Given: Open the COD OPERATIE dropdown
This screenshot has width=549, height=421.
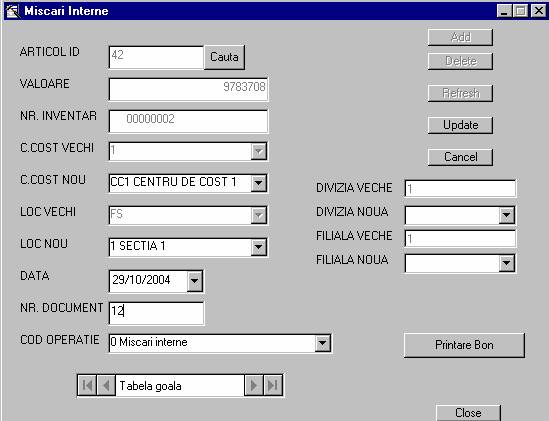Looking at the screenshot, I should (x=322, y=343).
